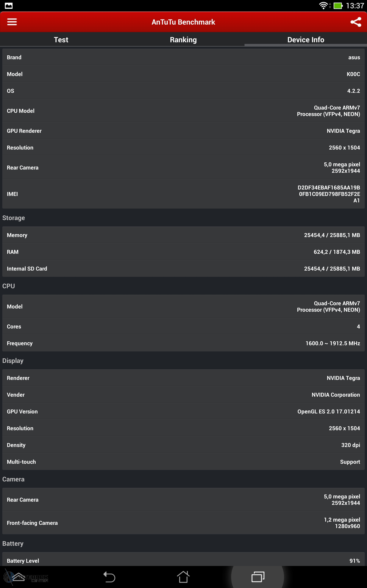
Task: Switch to the Test tab
Action: (x=61, y=40)
